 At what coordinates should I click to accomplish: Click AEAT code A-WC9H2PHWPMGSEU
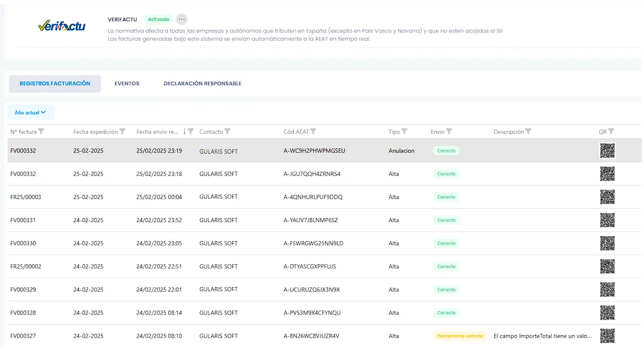(314, 151)
